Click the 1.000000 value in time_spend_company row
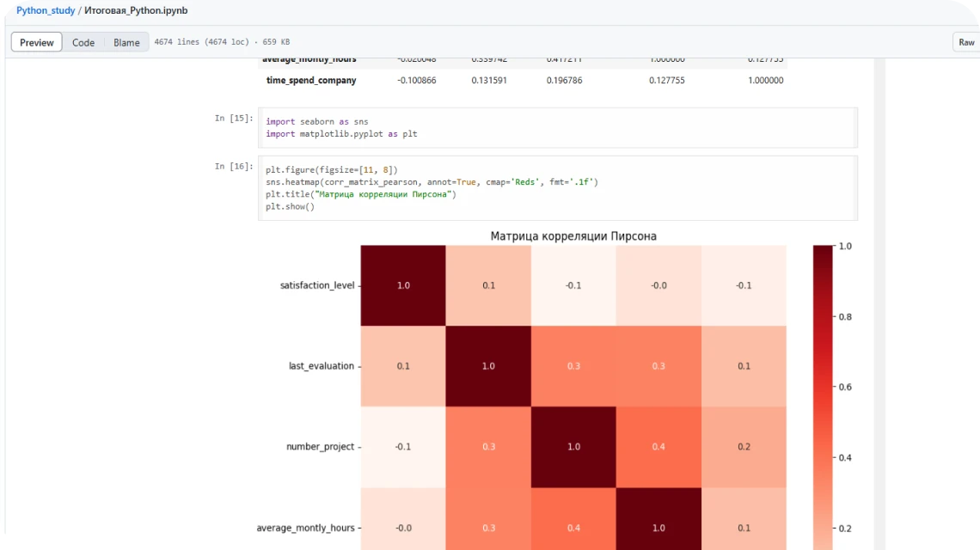980x550 pixels. pos(765,80)
